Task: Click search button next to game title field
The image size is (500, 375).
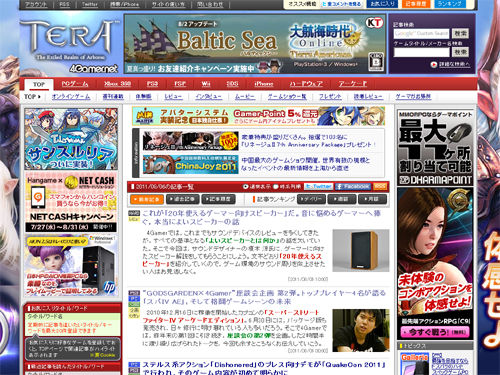Action: 460,52
